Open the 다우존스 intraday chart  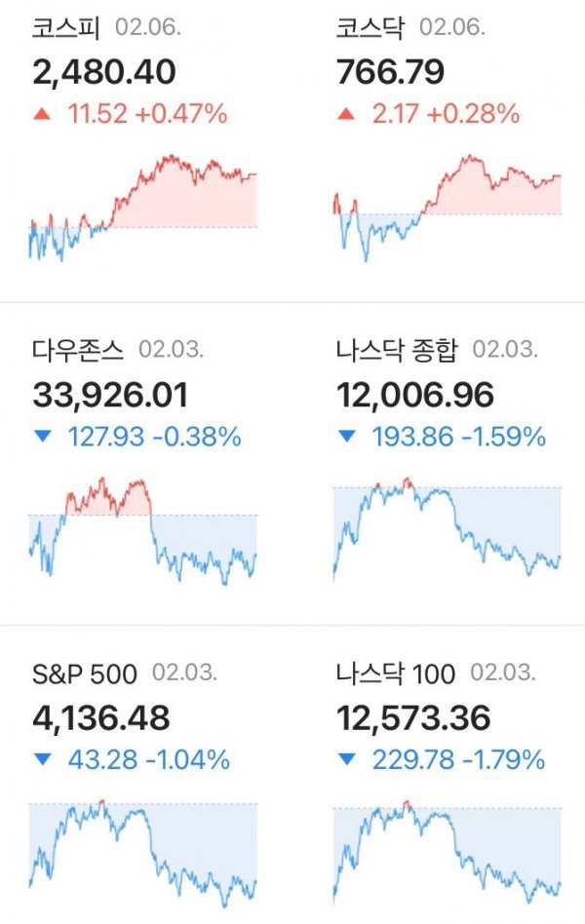(142, 530)
